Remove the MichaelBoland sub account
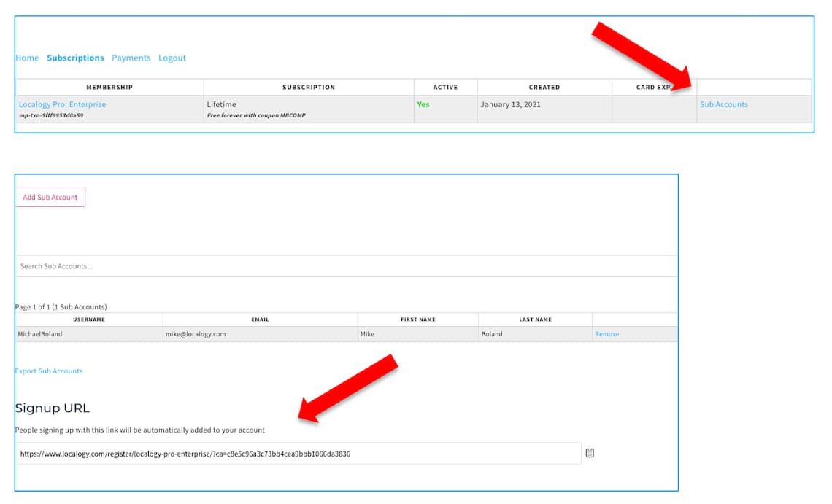The width and height of the screenshot is (832, 504). pos(606,334)
